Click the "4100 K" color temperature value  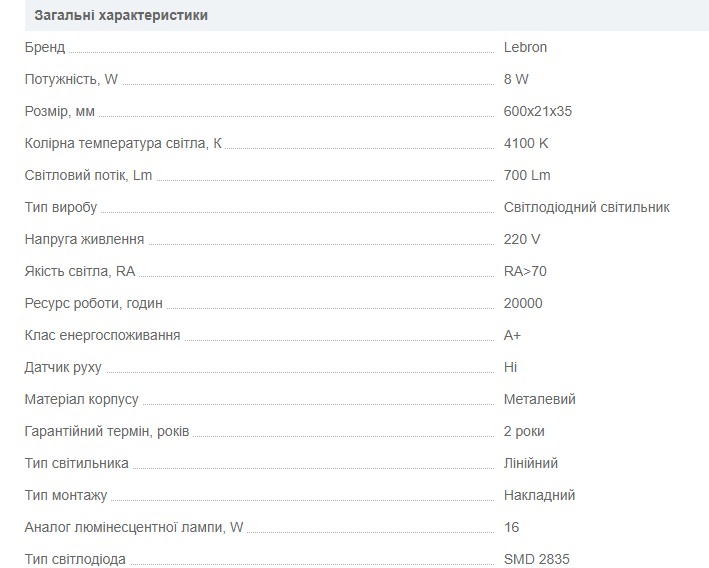point(526,143)
